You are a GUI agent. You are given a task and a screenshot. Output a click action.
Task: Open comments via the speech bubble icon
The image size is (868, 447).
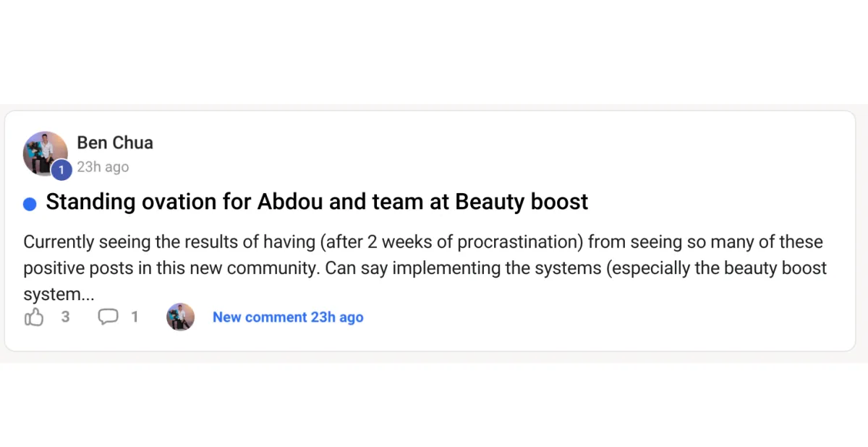[x=108, y=317]
